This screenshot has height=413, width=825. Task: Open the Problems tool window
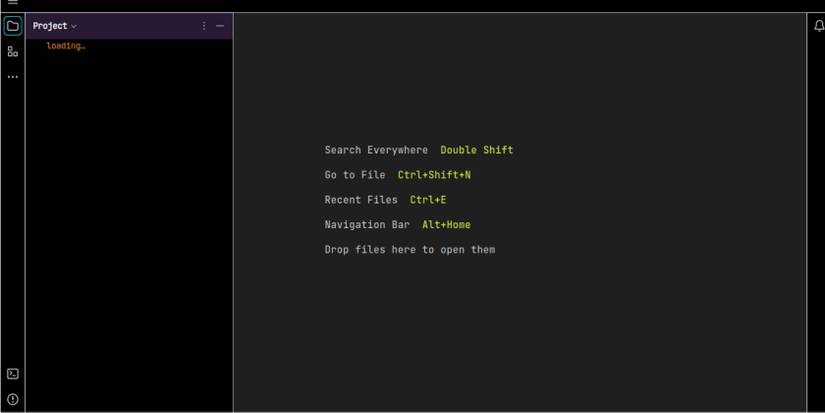tap(13, 399)
